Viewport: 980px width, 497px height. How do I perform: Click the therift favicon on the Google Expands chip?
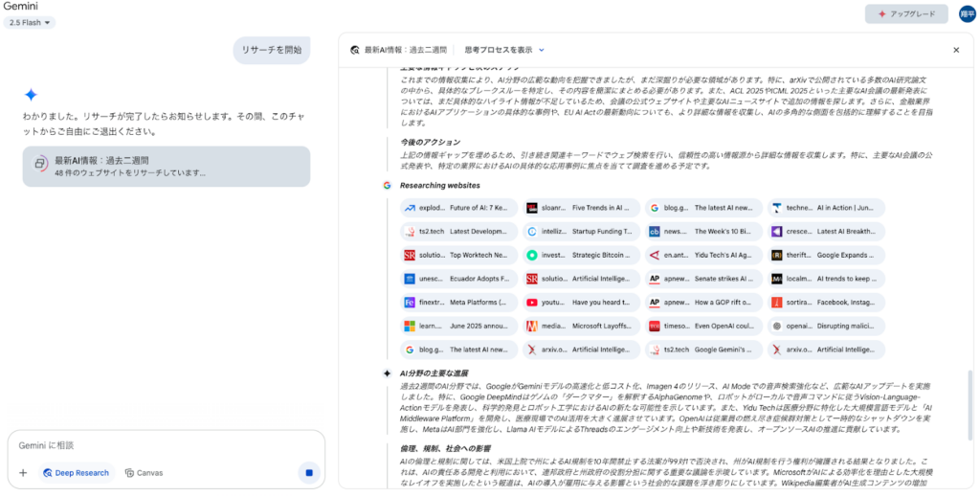pyautogui.click(x=777, y=255)
